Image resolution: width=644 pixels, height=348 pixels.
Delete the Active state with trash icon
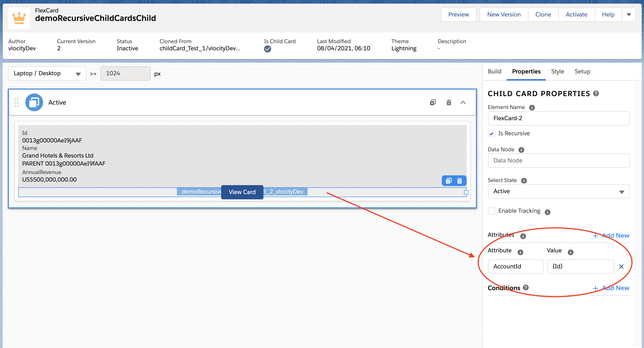[449, 102]
